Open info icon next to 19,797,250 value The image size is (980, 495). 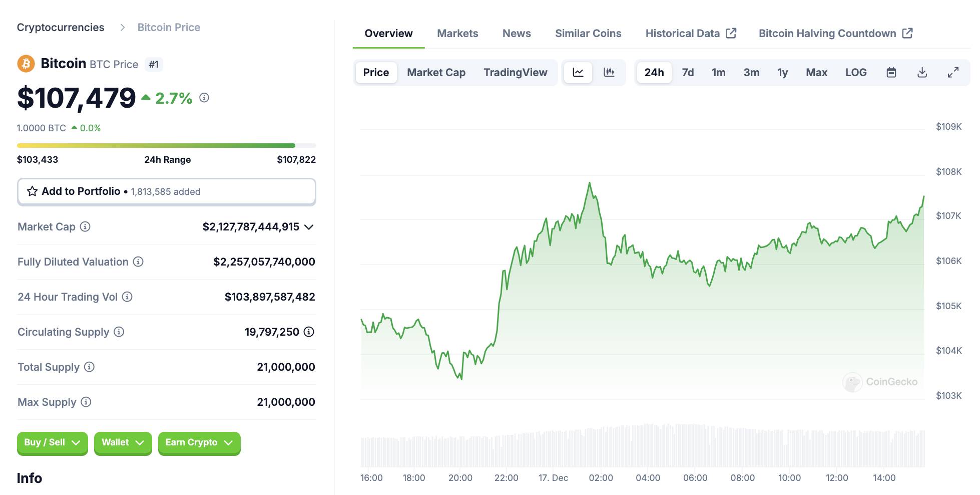[x=309, y=332]
